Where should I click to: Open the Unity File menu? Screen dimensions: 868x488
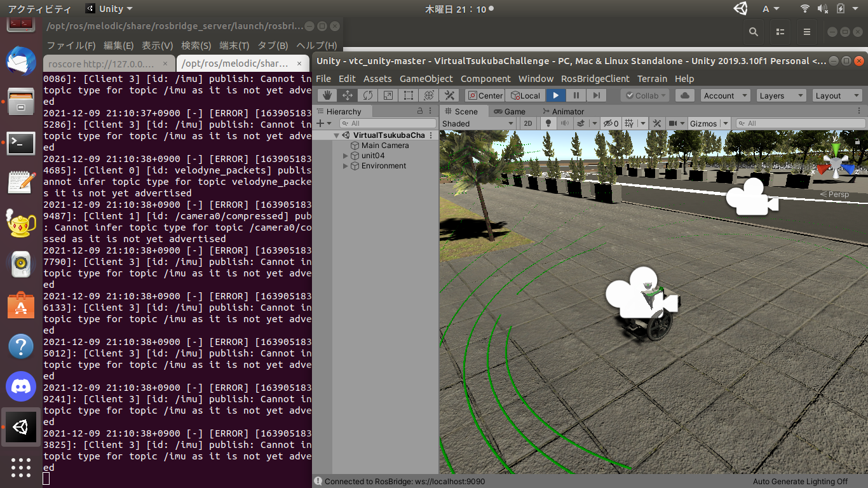pyautogui.click(x=323, y=79)
